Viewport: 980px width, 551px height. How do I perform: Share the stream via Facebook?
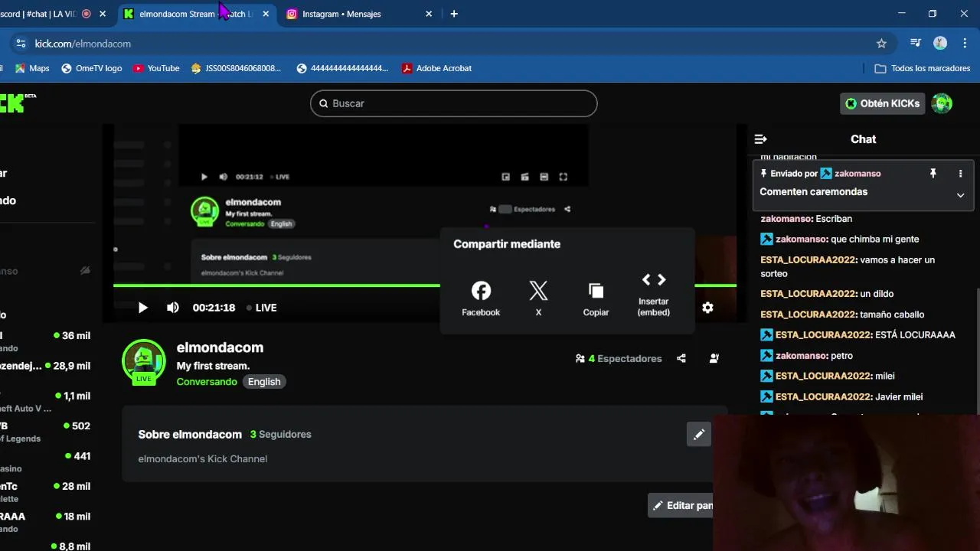[x=481, y=298]
